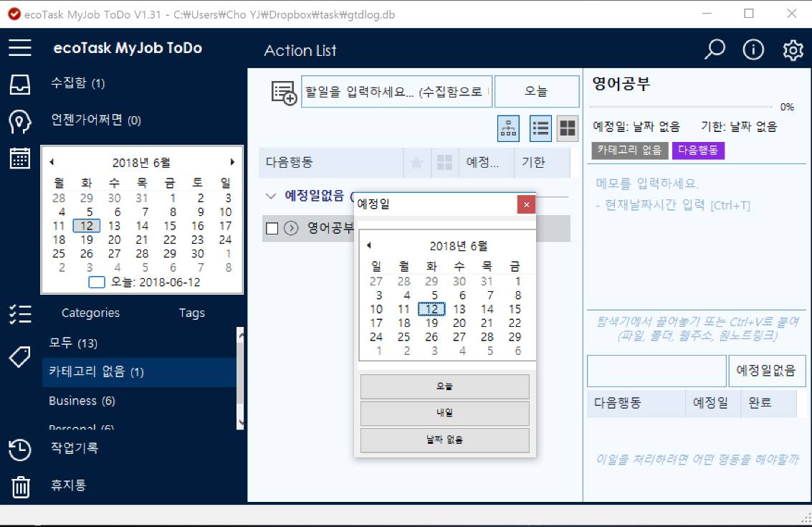Select the Tags tab
The image size is (812, 527).
(191, 313)
